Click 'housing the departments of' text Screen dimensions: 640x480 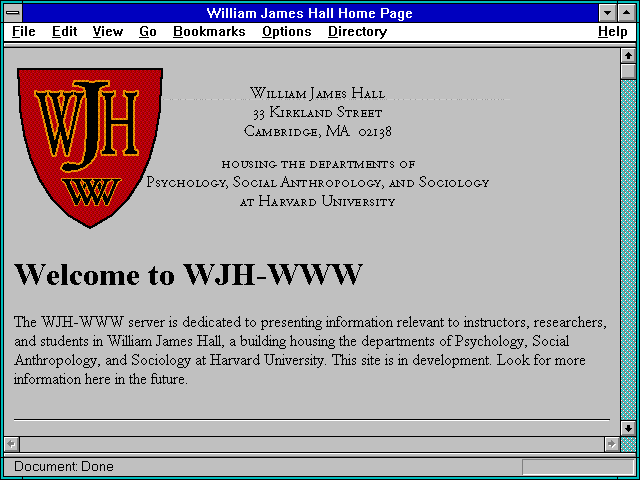[318, 164]
